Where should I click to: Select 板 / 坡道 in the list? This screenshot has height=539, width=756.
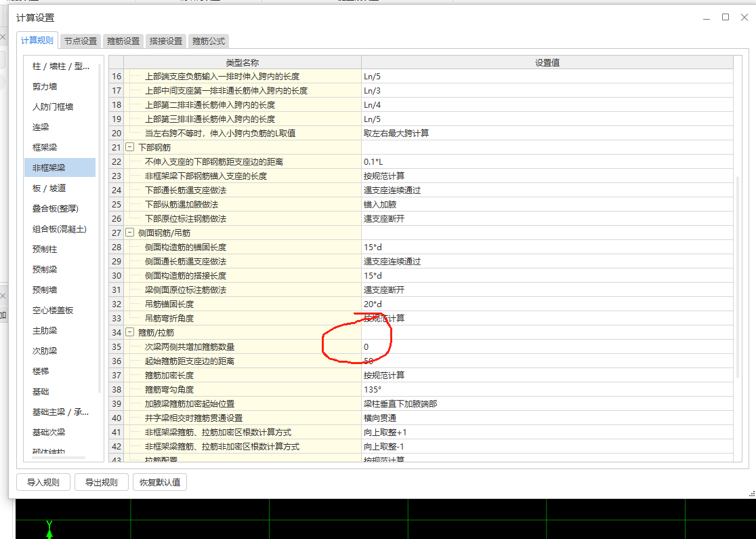(60, 188)
